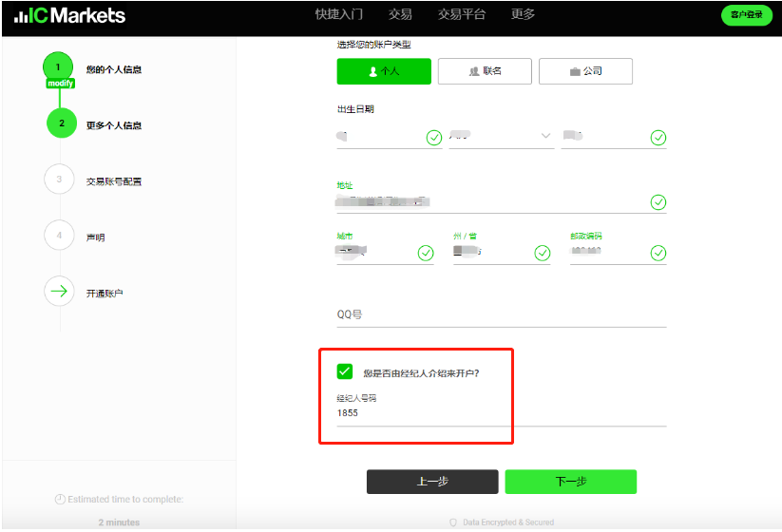Viewport: 782px width, 532px height.
Task: Expand the birth month dropdown
Action: (x=546, y=137)
